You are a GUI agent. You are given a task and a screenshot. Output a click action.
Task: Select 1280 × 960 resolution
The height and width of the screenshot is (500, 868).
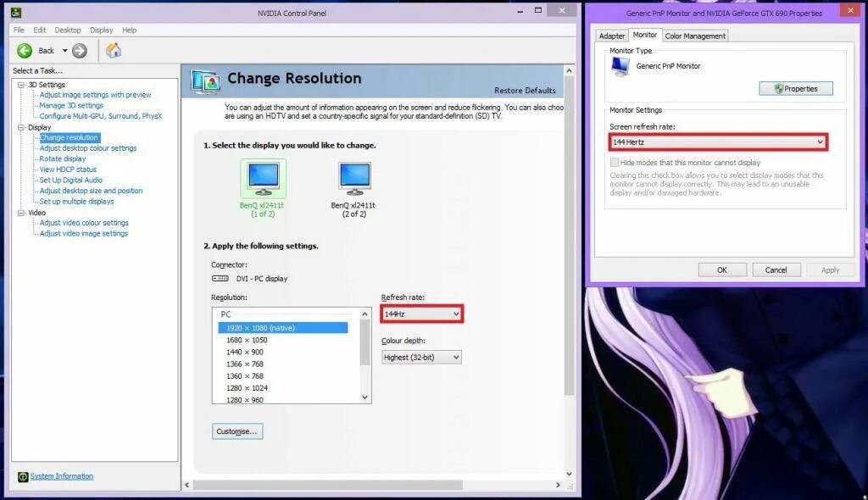pos(245,400)
